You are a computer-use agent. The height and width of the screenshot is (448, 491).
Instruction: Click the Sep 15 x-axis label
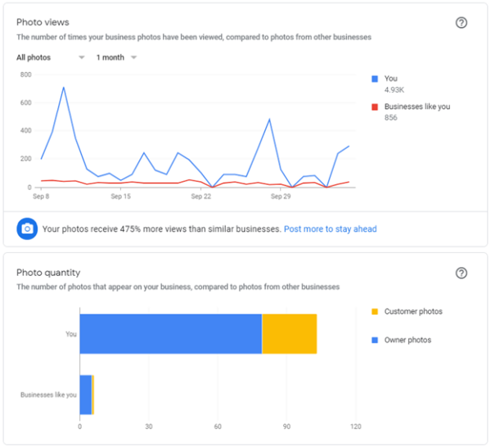[120, 197]
